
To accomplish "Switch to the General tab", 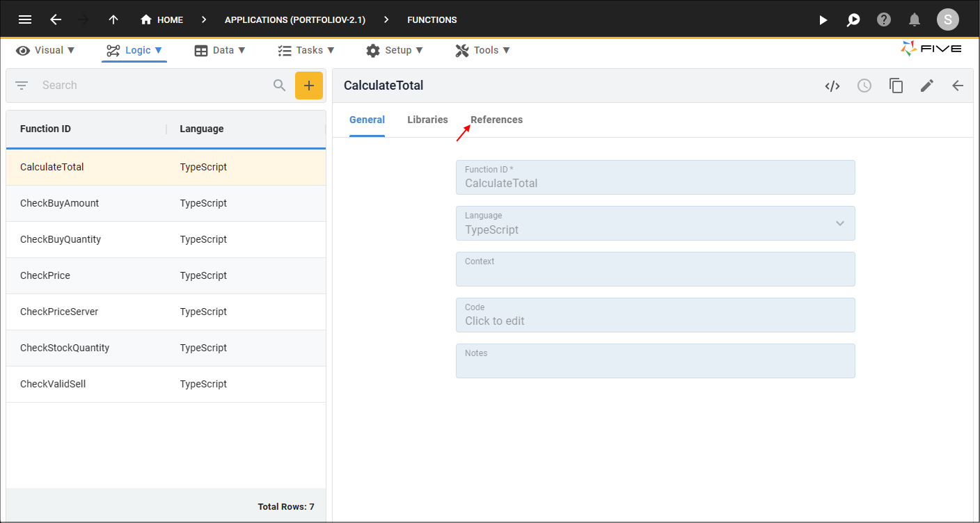I will (x=367, y=120).
